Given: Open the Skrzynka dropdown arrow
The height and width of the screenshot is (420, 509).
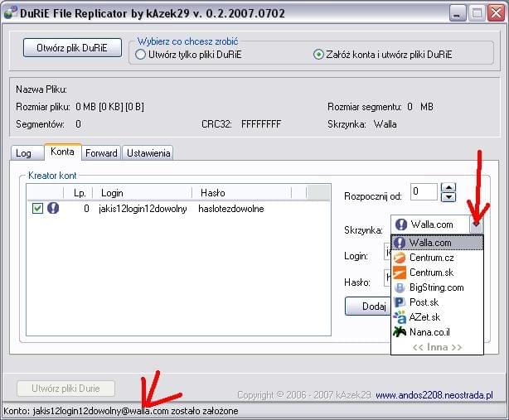Looking at the screenshot, I should click(476, 224).
